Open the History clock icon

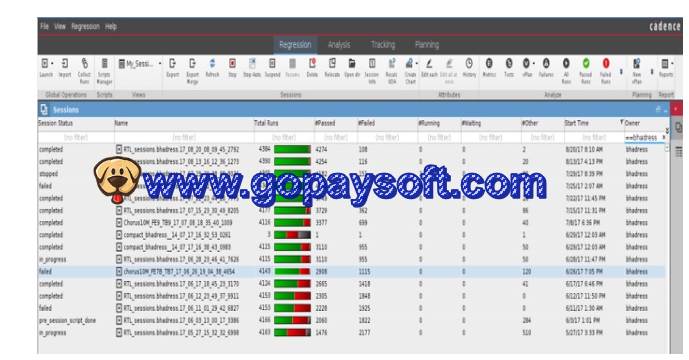pos(469,64)
